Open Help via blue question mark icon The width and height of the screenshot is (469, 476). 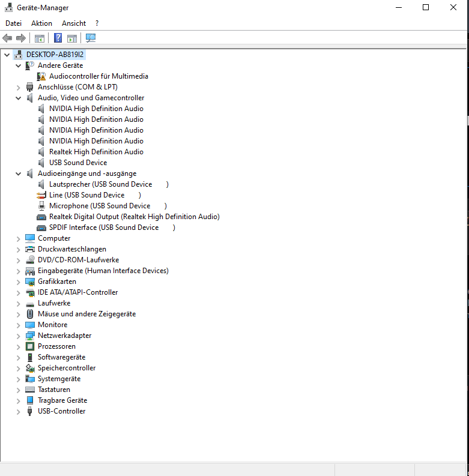click(58, 38)
